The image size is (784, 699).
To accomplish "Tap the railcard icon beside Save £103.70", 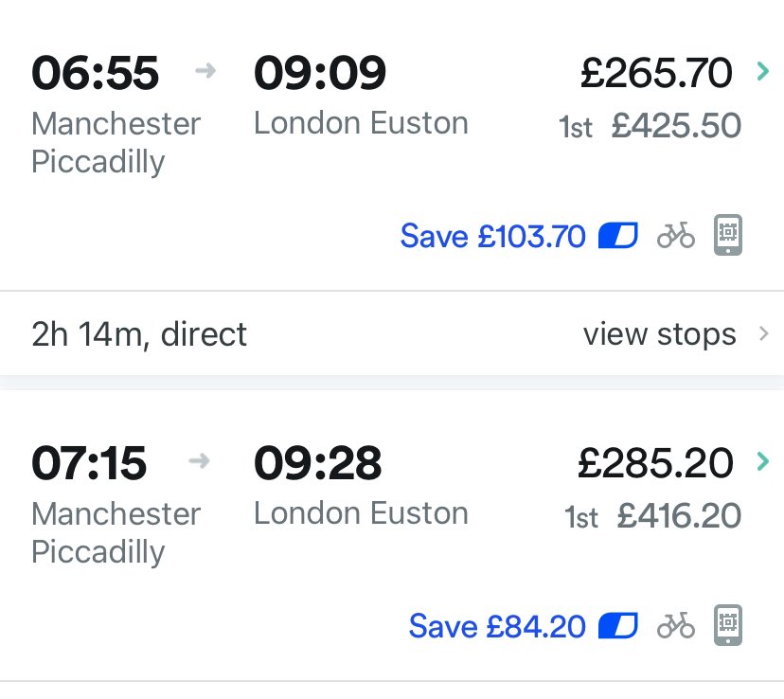I will [618, 235].
